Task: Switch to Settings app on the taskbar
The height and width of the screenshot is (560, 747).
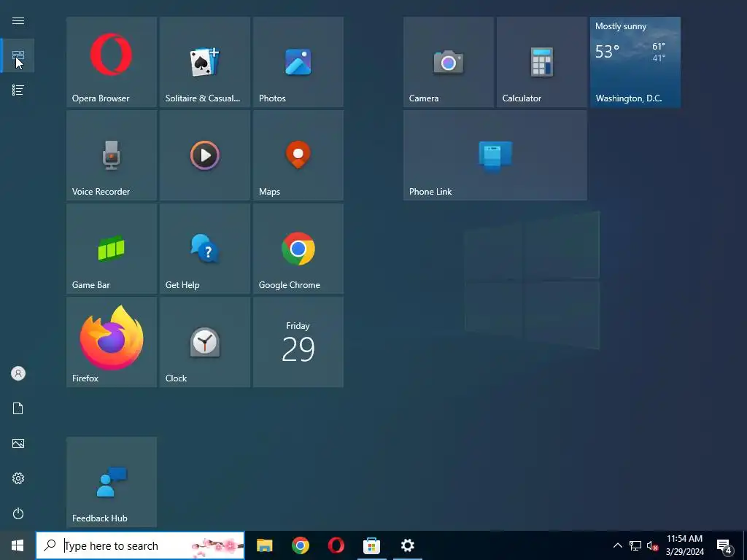Action: point(407,545)
